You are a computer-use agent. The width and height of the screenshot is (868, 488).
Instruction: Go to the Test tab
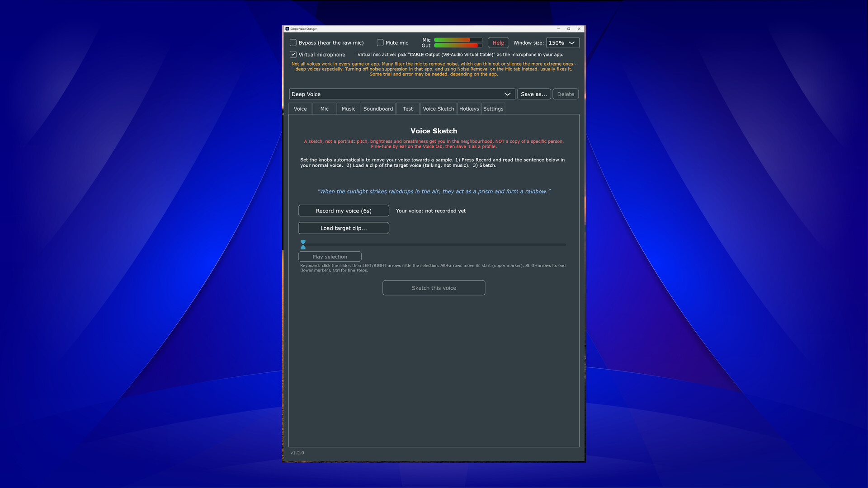(x=407, y=109)
